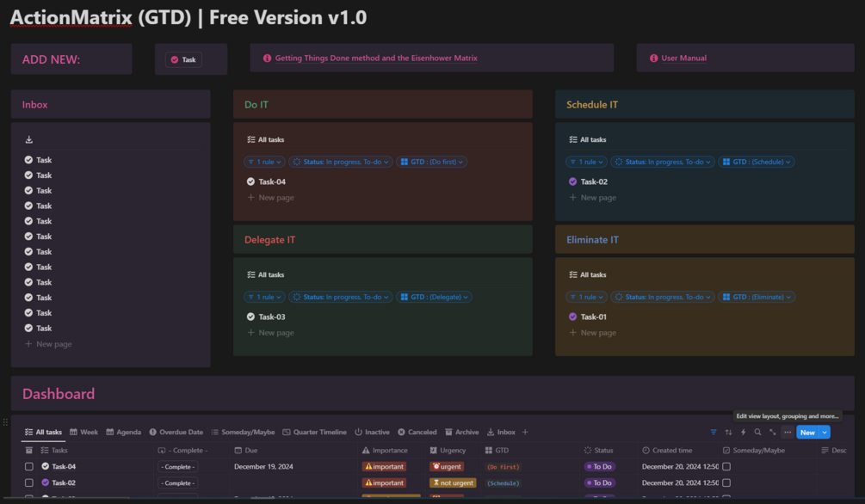The image size is (865, 504).
Task: Click the filter icon in Dashboard toolbar
Action: click(714, 433)
